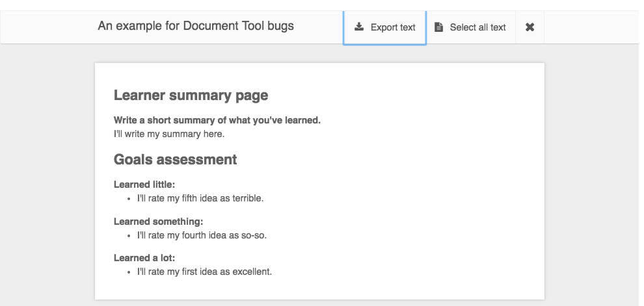Click the bullet before the first idea entry
Viewport: 644px width, 306px height.
tap(129, 272)
